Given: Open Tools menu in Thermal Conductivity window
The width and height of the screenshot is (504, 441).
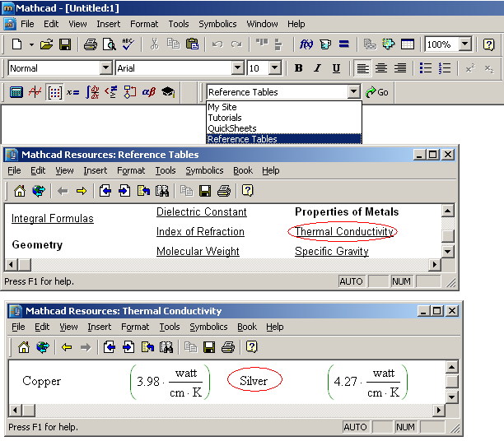Looking at the screenshot, I should pos(170,327).
